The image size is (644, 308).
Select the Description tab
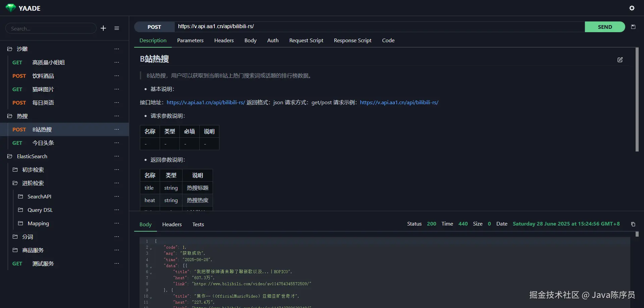(x=153, y=40)
